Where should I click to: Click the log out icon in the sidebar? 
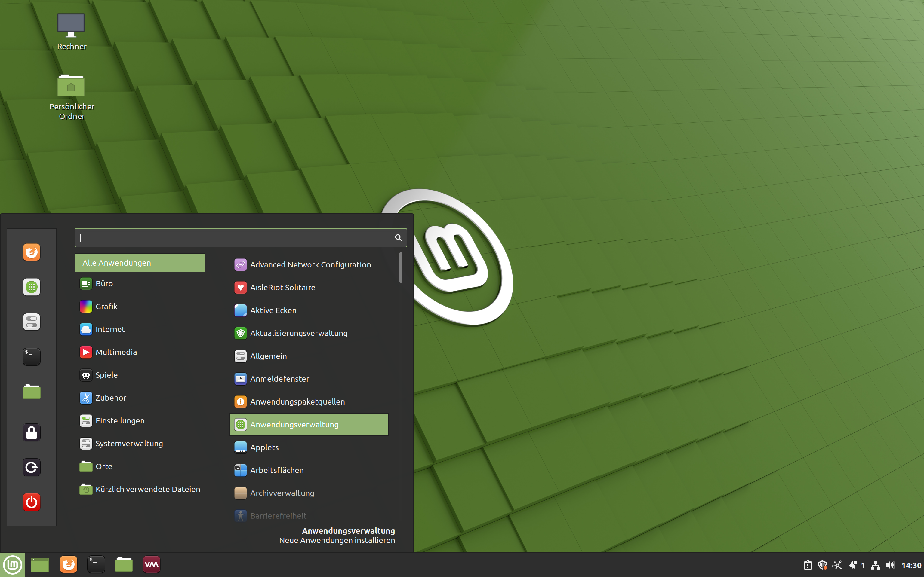[31, 468]
